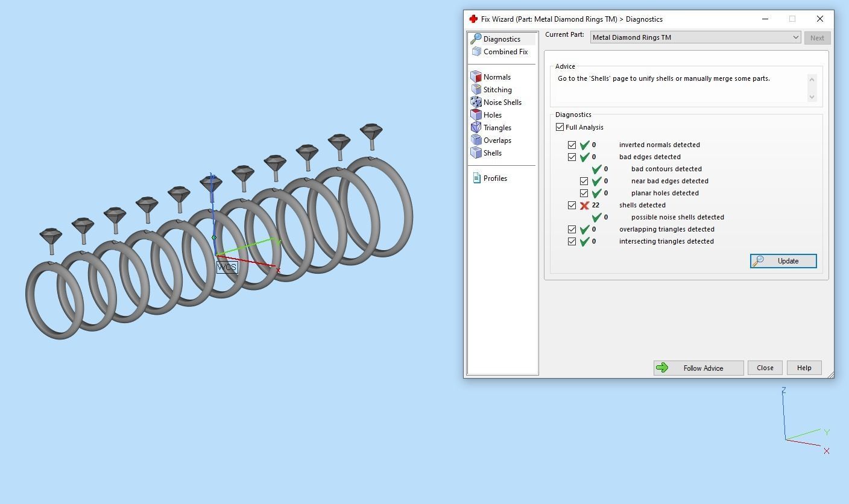
Task: Click green checkmark for overlapping triangles
Action: [584, 230]
